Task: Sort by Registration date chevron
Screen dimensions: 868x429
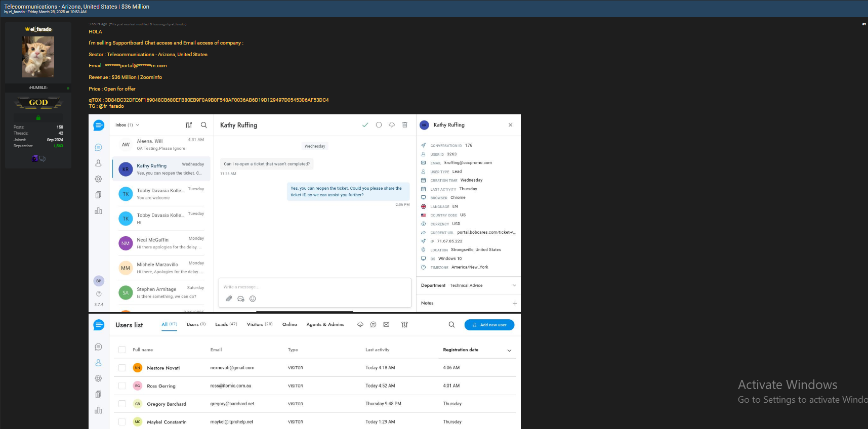Action: click(509, 350)
